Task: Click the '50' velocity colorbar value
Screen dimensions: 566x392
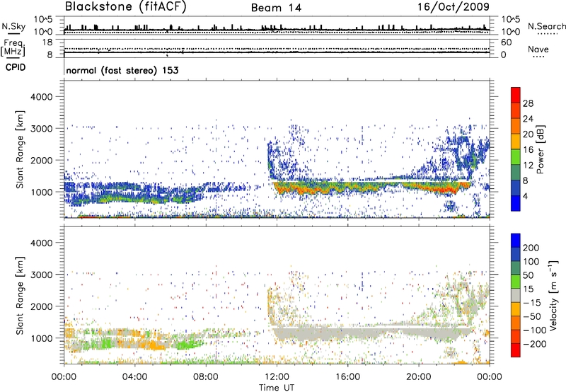Action: coord(528,275)
